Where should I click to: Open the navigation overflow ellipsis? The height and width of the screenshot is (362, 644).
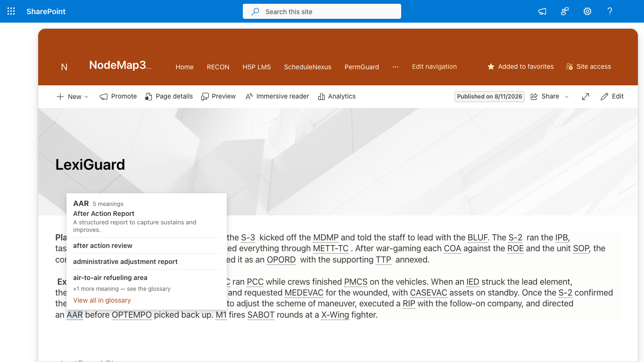click(x=396, y=67)
